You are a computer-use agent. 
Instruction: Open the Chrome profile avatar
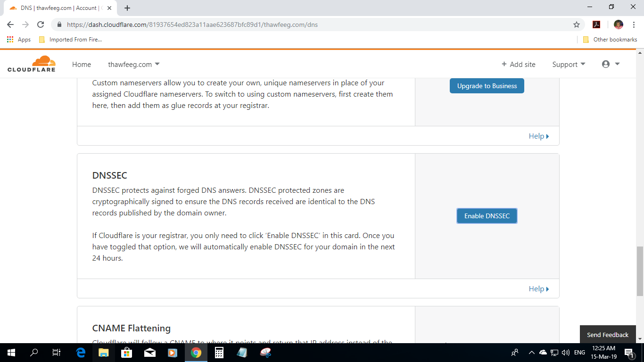click(x=619, y=25)
